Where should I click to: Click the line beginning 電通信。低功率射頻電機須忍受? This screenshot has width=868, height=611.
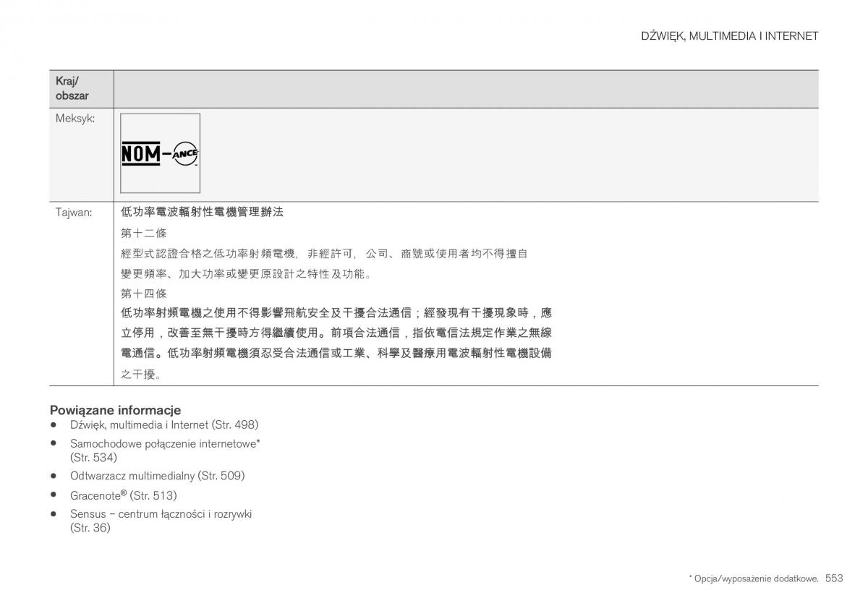[x=336, y=354]
